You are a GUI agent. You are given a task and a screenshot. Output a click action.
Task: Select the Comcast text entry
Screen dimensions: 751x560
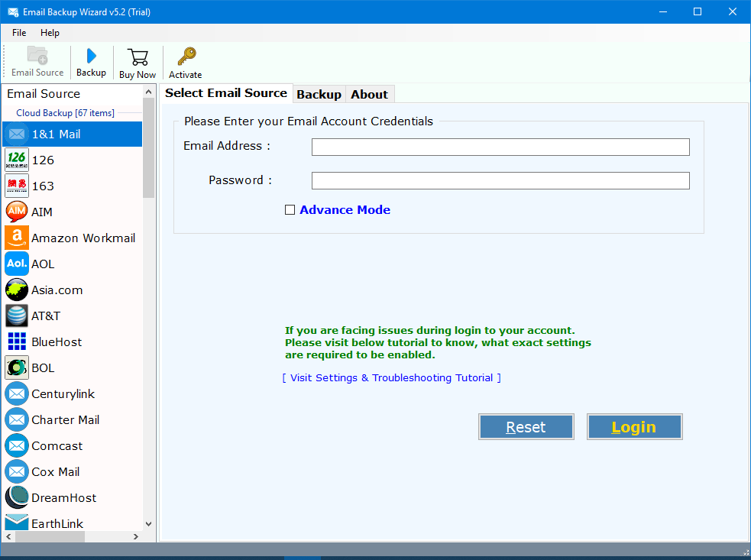point(57,445)
